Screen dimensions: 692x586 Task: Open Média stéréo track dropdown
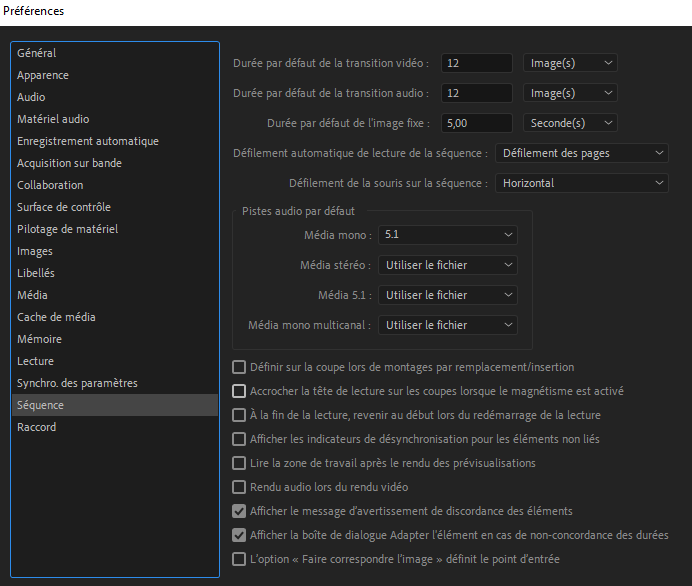click(x=448, y=265)
